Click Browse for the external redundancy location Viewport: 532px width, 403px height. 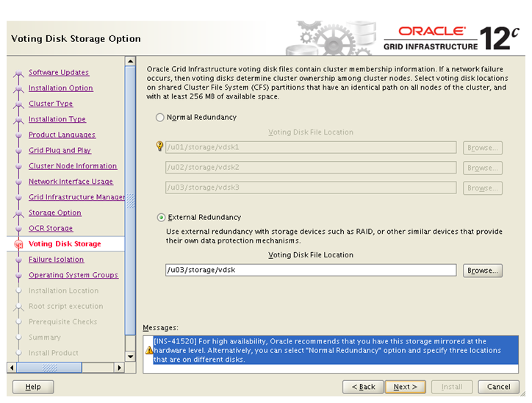[483, 271]
